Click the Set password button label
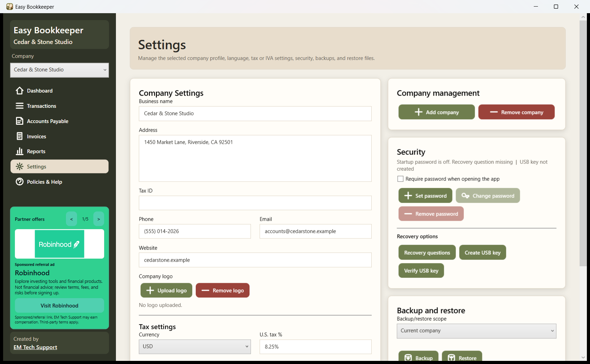 click(431, 196)
